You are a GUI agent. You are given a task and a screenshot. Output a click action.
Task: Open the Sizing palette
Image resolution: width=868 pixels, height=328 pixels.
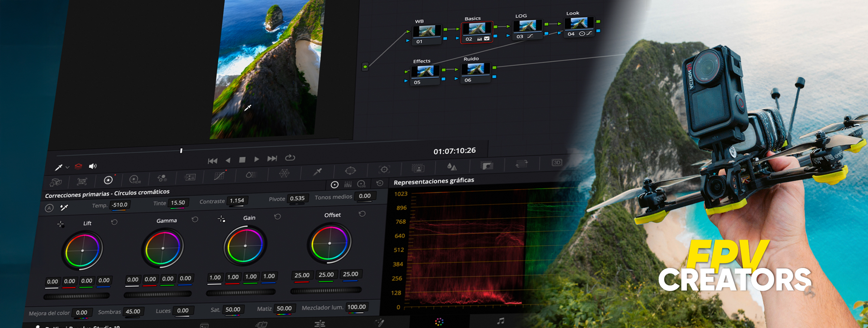click(522, 164)
